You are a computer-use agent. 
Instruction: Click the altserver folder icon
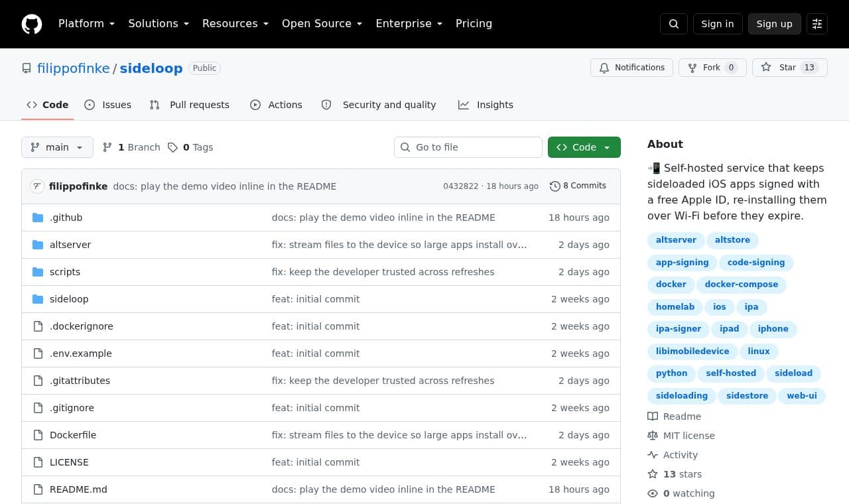(x=38, y=245)
